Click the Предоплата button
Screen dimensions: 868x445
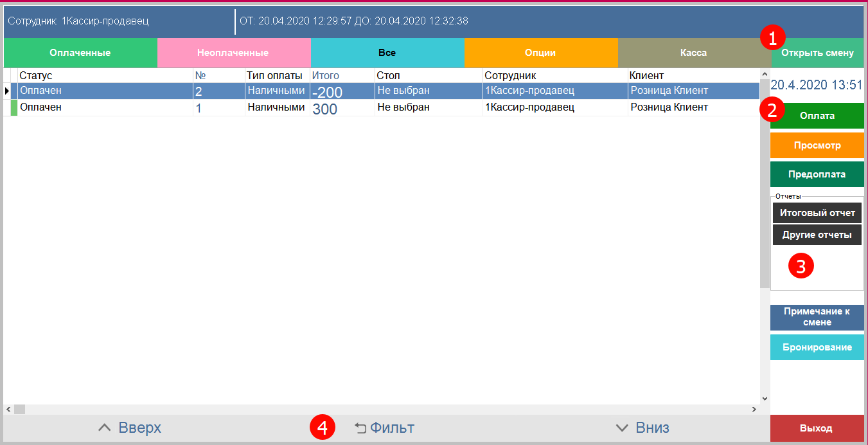817,174
